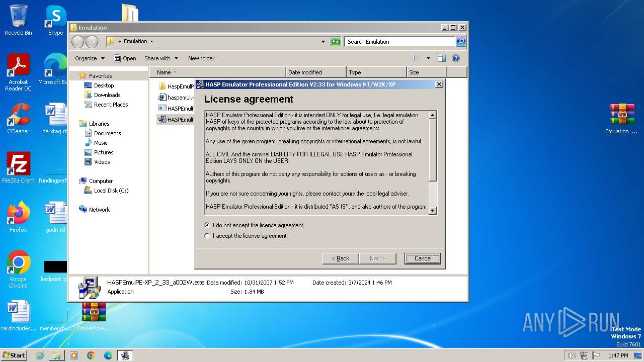Select Computer in the navigation pane
644x362 pixels.
101,181
